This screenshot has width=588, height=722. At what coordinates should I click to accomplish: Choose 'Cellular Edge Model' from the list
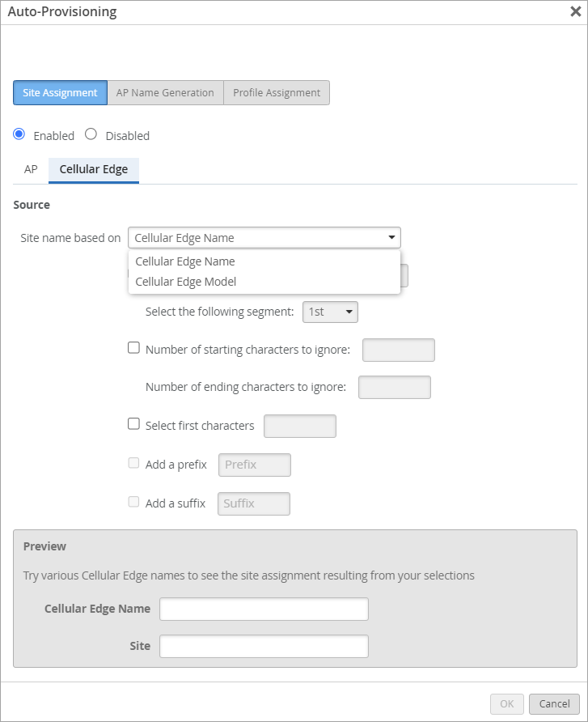tap(186, 282)
